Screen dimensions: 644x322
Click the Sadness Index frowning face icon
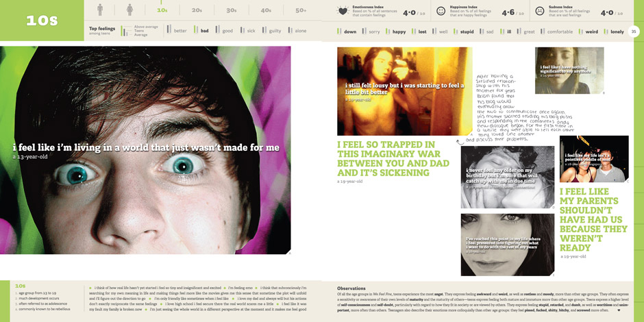click(539, 11)
